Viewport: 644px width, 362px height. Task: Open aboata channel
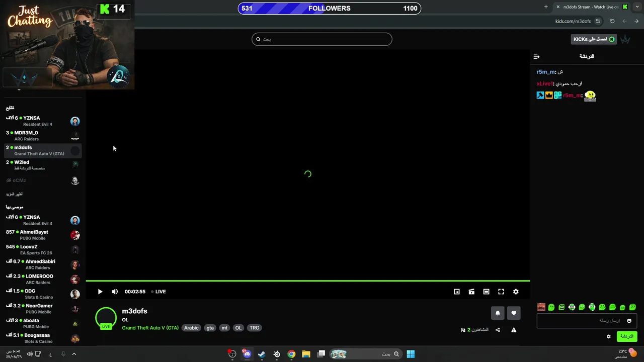click(43, 323)
